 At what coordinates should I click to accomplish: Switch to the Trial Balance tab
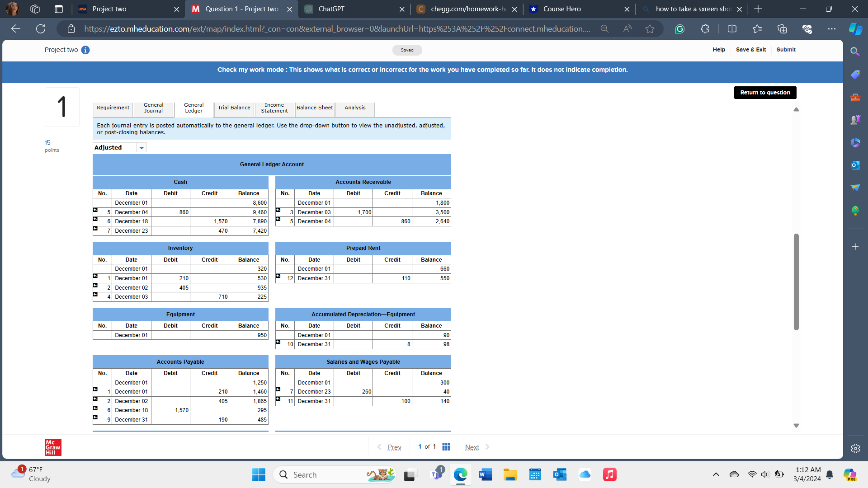(x=234, y=108)
